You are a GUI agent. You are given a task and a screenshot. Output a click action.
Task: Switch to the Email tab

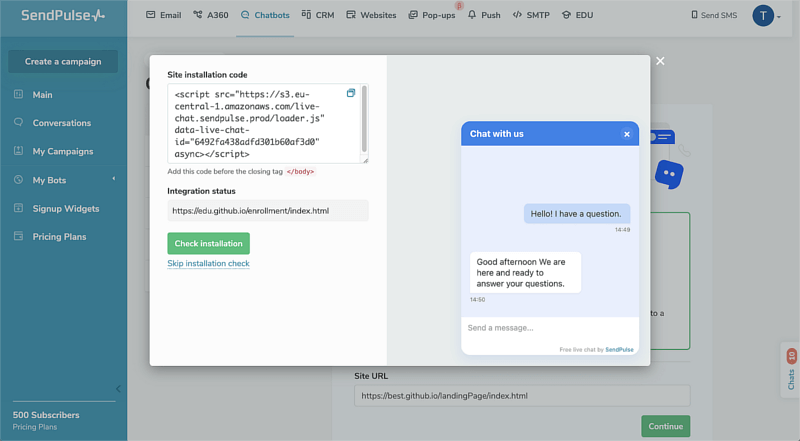tap(165, 15)
